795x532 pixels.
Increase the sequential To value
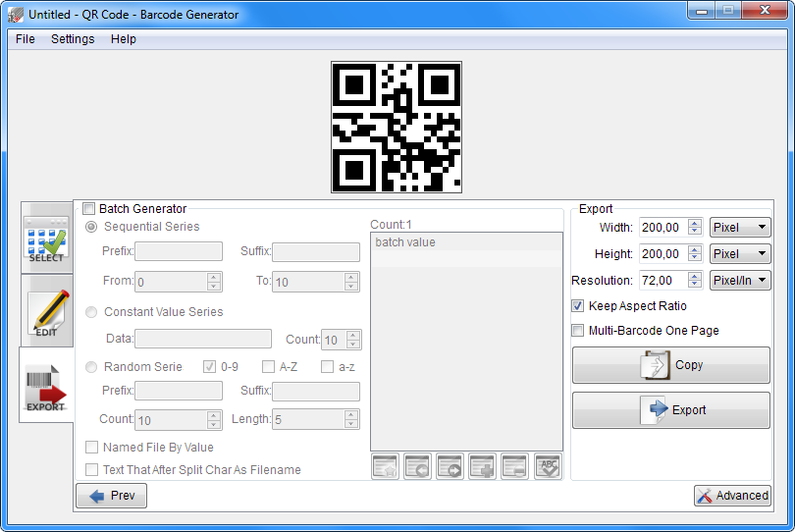(350, 278)
